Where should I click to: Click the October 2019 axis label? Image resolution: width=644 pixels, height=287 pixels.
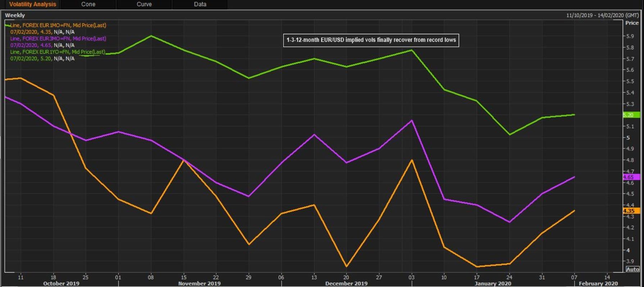tap(61, 283)
